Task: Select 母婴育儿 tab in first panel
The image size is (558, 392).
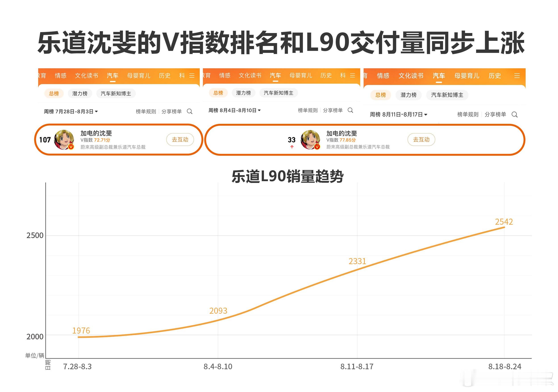Action: 139,76
